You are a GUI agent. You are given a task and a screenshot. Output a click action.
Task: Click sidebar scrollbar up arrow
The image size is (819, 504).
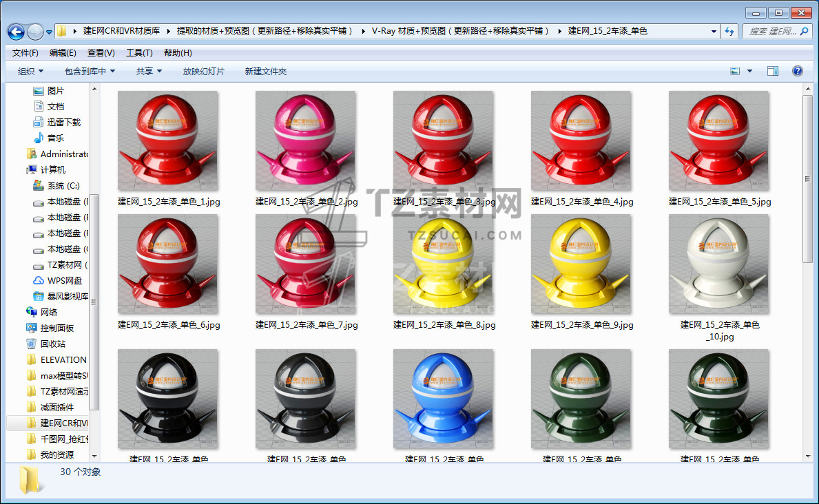point(94,90)
